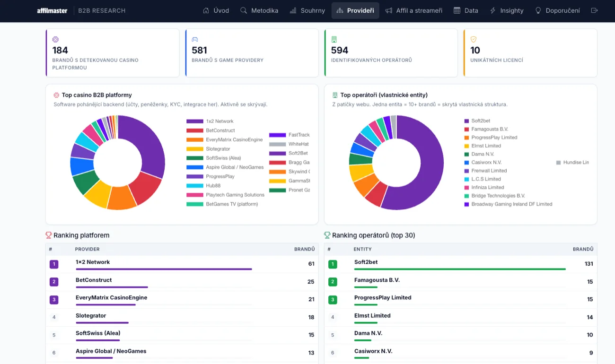
Task: Open the Souhrny tab
Action: click(307, 10)
